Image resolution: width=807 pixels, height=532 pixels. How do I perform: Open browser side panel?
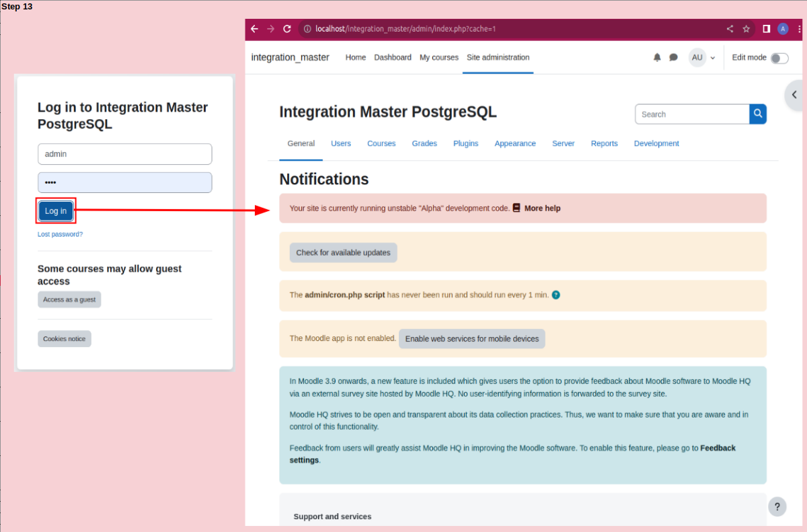tap(766, 29)
